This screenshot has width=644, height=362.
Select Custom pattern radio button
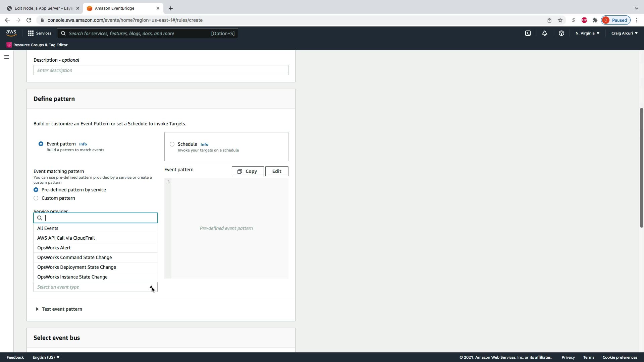point(36,198)
